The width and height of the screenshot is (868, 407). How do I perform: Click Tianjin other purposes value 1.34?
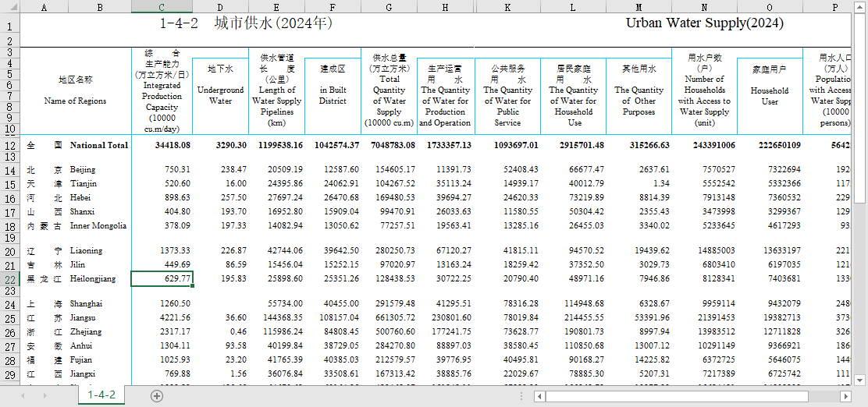(661, 183)
